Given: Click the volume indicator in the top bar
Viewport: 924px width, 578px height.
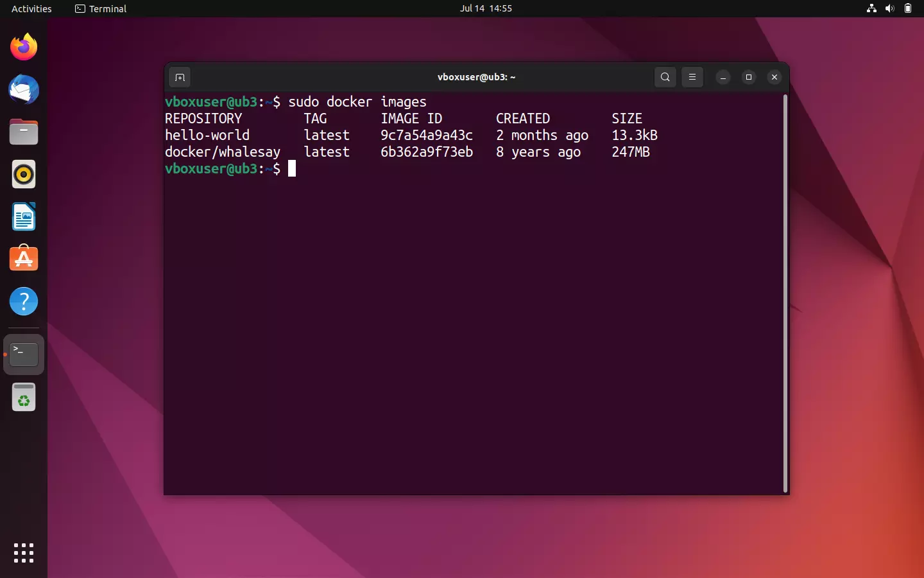Looking at the screenshot, I should pos(889,8).
